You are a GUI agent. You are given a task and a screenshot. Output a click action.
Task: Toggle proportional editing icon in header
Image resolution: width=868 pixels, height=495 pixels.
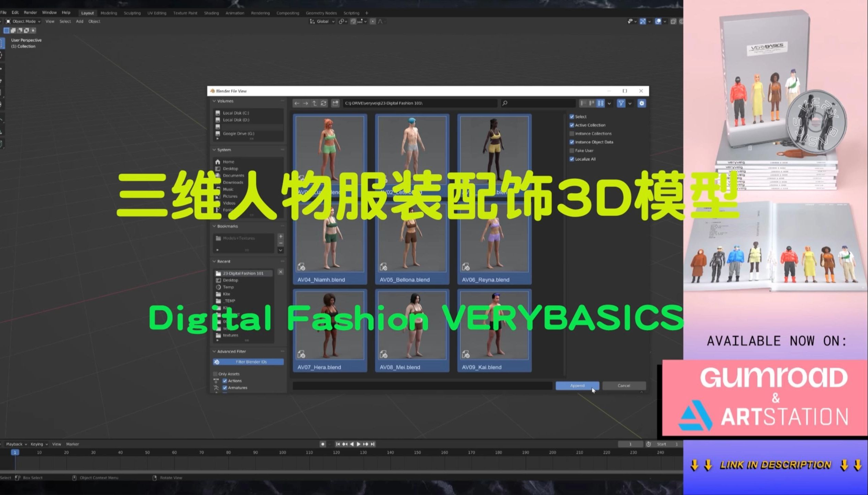click(x=373, y=21)
